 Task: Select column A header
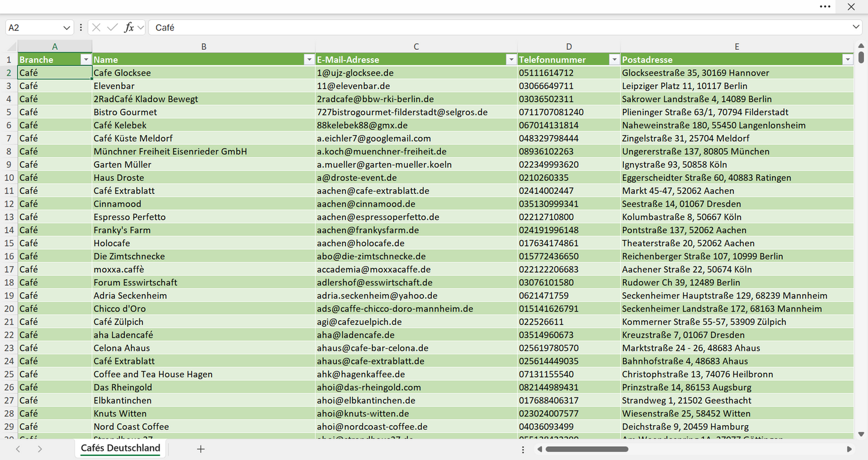(55, 46)
